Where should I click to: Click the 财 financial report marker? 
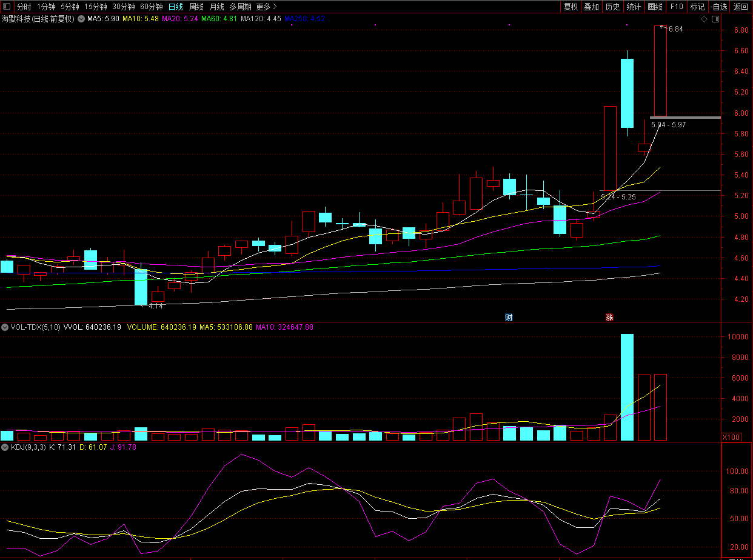[x=509, y=317]
